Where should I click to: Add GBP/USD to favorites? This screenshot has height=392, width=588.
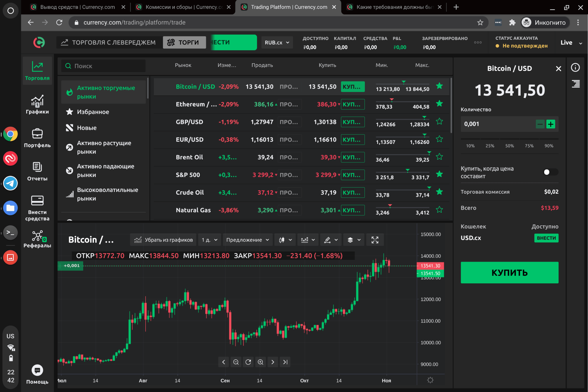[439, 121]
